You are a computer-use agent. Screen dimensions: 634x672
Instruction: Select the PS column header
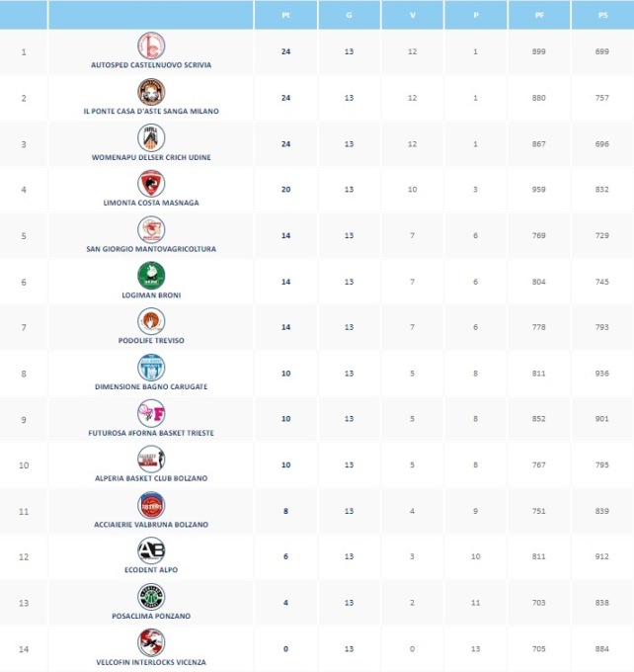602,15
